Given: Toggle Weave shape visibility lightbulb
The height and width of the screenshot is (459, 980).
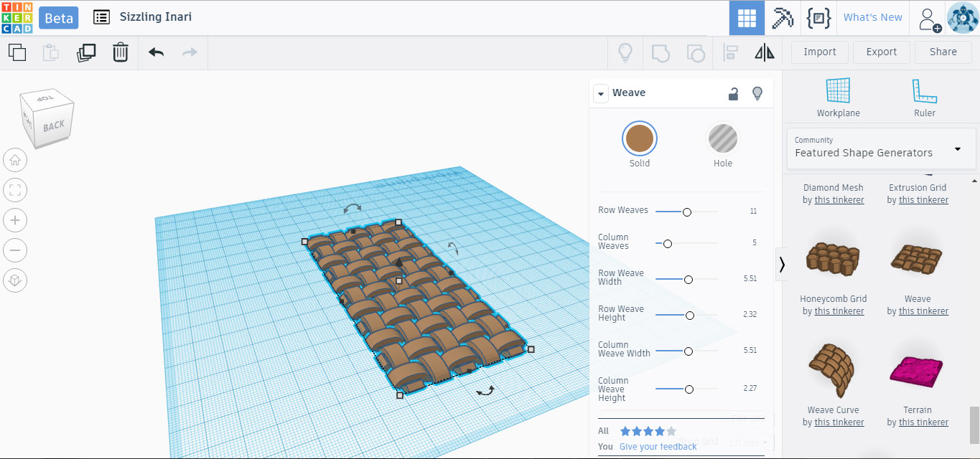Looking at the screenshot, I should pos(757,93).
